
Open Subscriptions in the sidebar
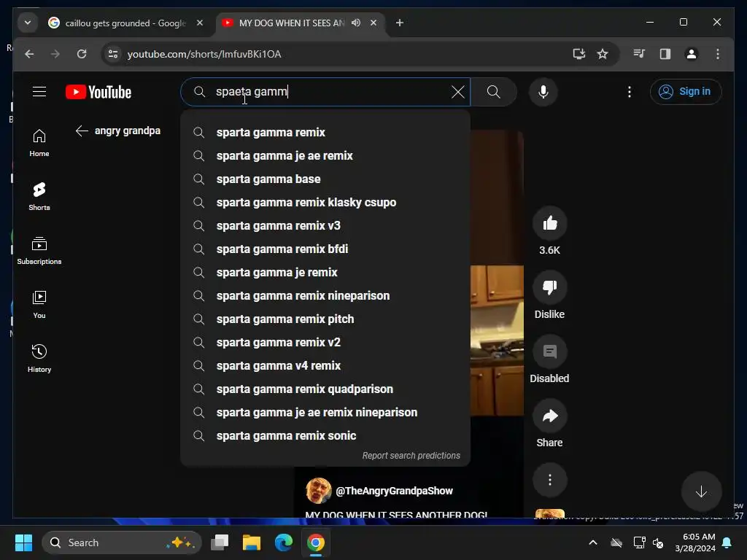pyautogui.click(x=39, y=251)
